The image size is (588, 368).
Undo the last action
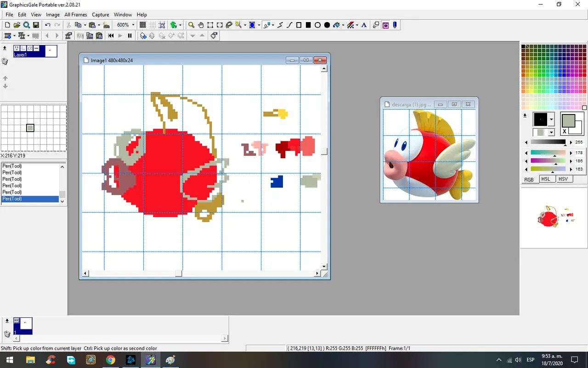47,25
